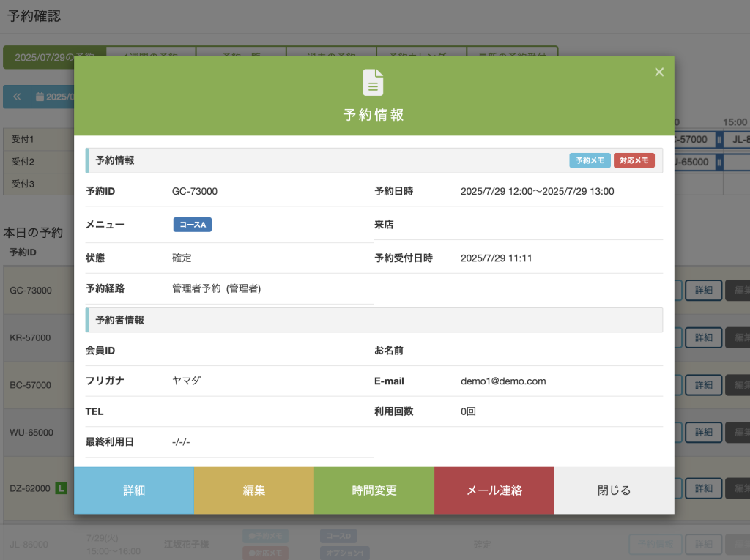This screenshot has width=750, height=560.
Task: Open 詳細 button in the KR-57000 row
Action: [x=704, y=337]
